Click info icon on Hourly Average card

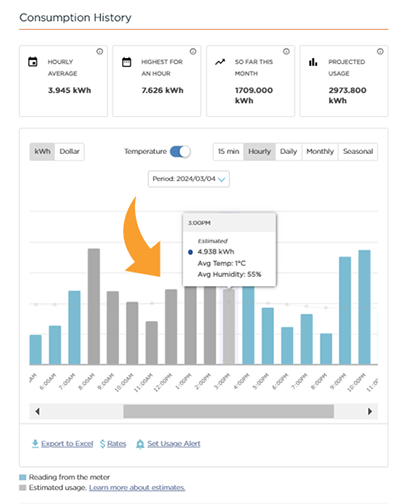point(100,52)
